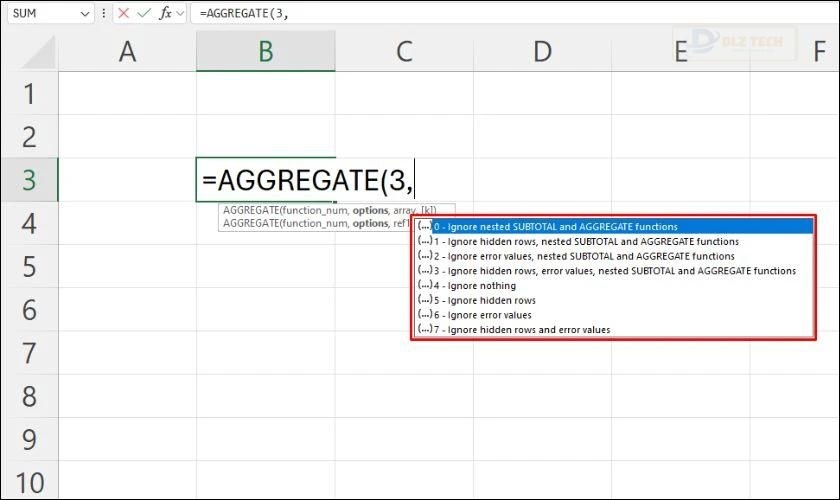Open the dropdown chevron beside the fx icon
840x500 pixels.
pyautogui.click(x=180, y=13)
